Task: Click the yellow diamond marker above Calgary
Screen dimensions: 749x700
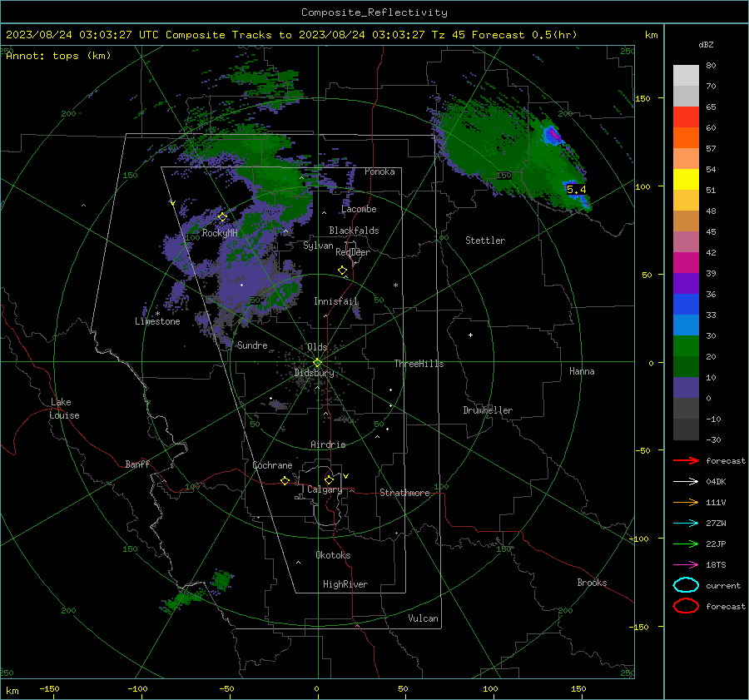Action: pyautogui.click(x=329, y=479)
